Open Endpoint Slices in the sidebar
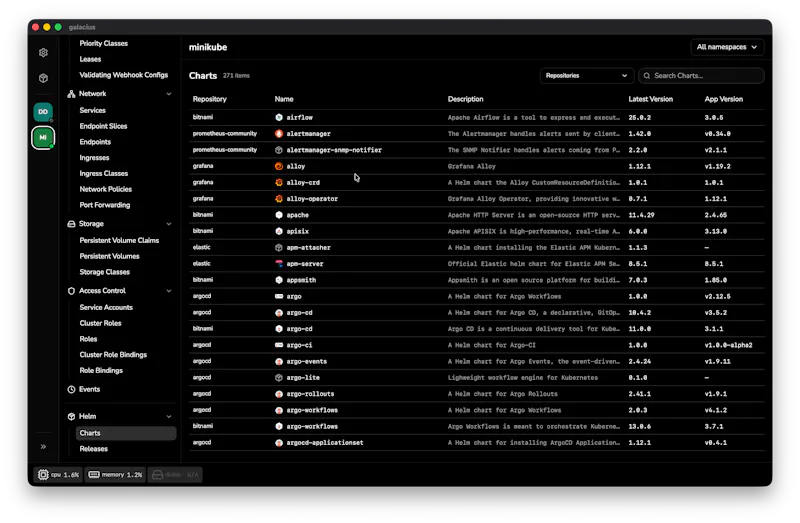This screenshot has height=523, width=800. coord(103,126)
